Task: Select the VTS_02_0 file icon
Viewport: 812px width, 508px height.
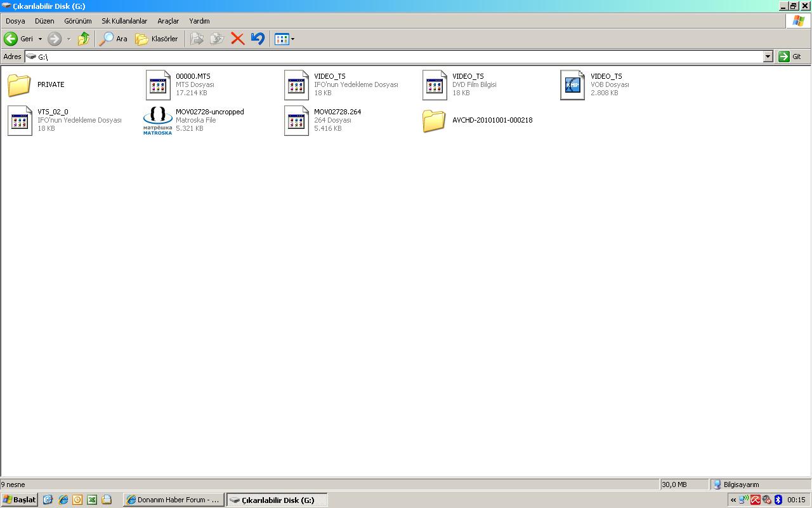Action: (x=20, y=120)
